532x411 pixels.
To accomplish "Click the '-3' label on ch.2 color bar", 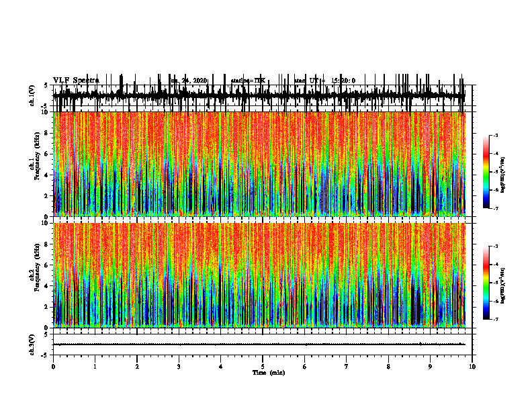I will pos(495,246).
